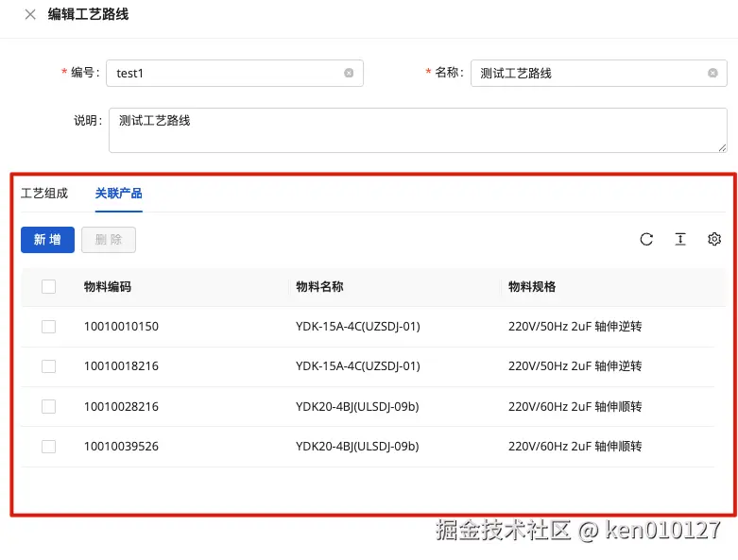Select cell 10010028216
This screenshot has width=738, height=560.
coord(122,406)
